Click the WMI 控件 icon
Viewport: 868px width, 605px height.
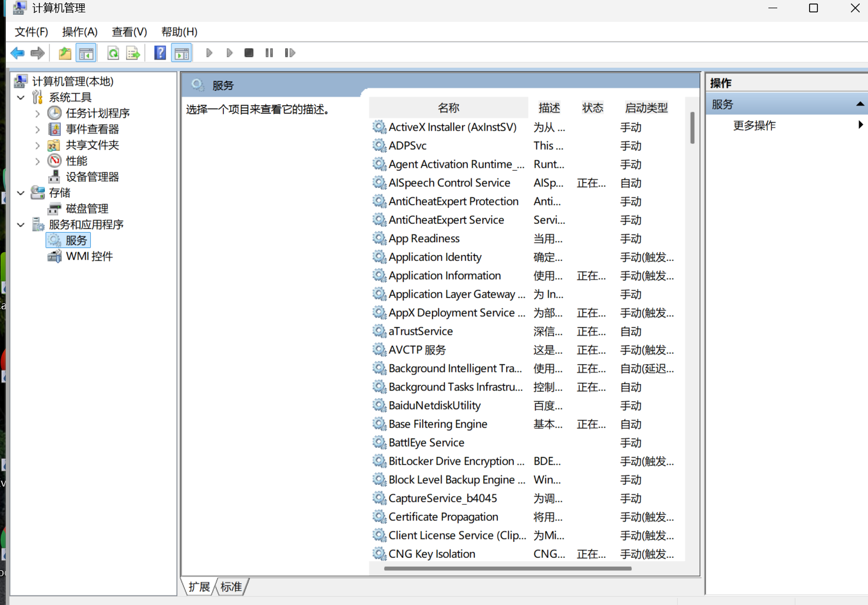(54, 256)
